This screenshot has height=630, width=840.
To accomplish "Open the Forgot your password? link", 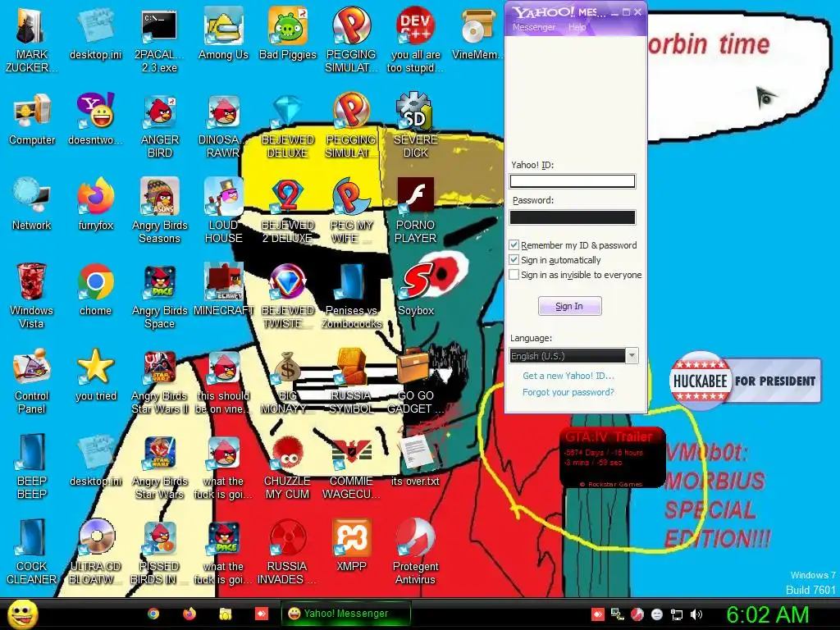I will [x=568, y=392].
